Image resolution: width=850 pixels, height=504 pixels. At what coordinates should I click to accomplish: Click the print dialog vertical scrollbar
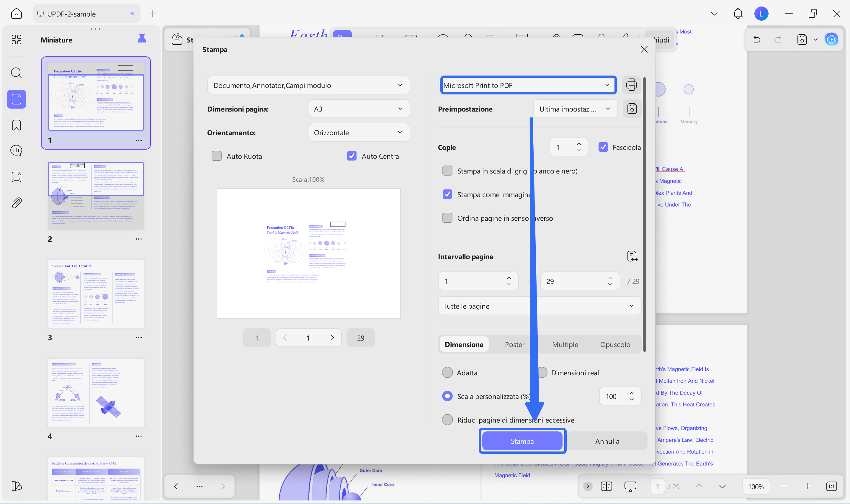(644, 214)
